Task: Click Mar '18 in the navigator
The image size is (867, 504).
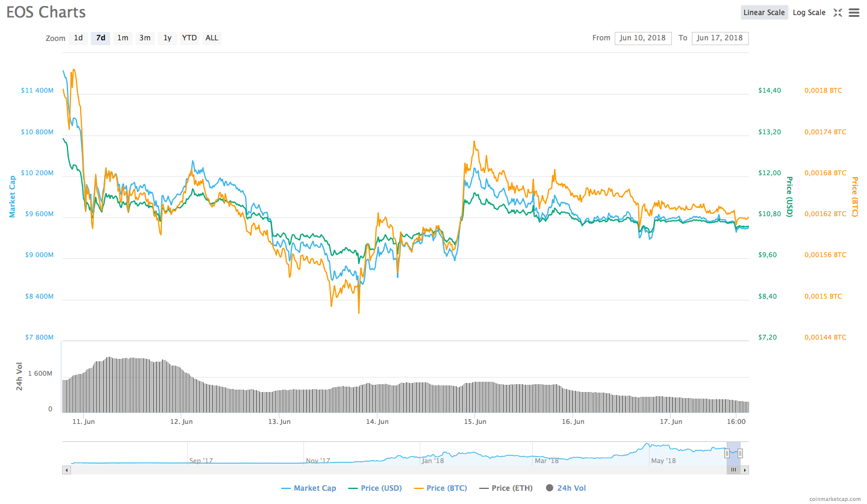Action: (547, 461)
